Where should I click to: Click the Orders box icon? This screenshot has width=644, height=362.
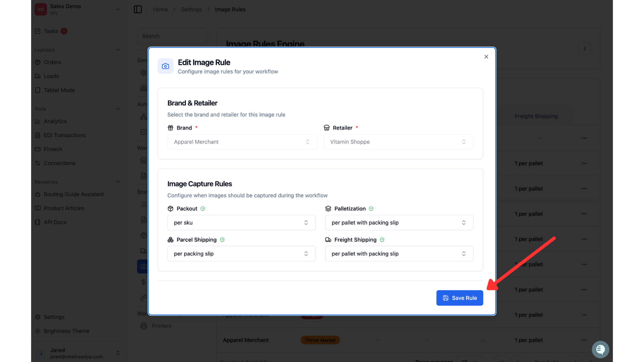point(38,62)
